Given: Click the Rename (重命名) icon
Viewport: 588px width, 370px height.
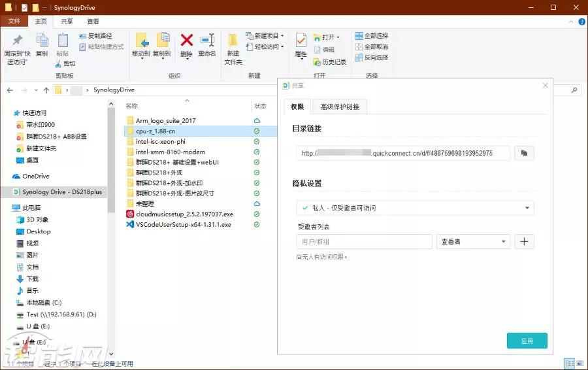Looking at the screenshot, I should coord(207,40).
